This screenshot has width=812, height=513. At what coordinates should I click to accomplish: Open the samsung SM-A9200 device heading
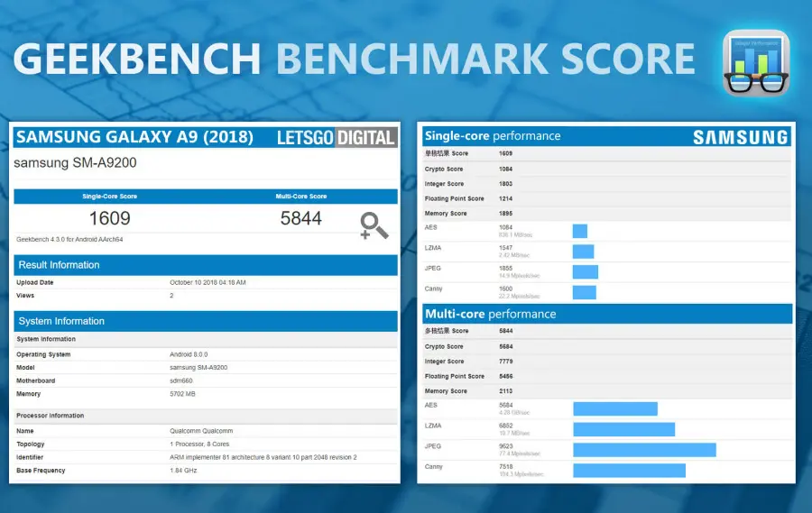[75, 163]
